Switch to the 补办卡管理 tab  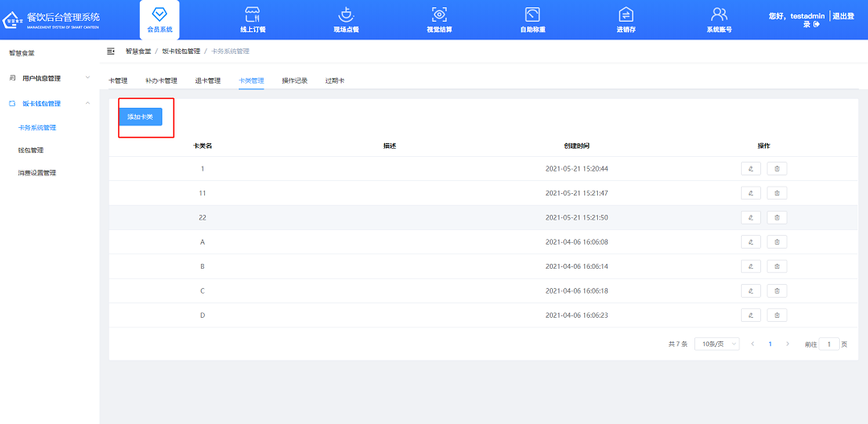[x=161, y=80]
